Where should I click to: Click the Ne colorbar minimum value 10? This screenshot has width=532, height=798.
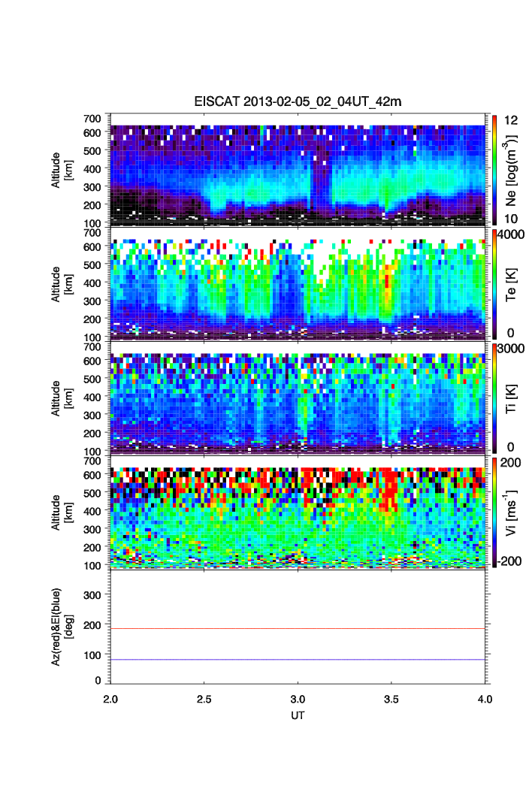[x=511, y=219]
